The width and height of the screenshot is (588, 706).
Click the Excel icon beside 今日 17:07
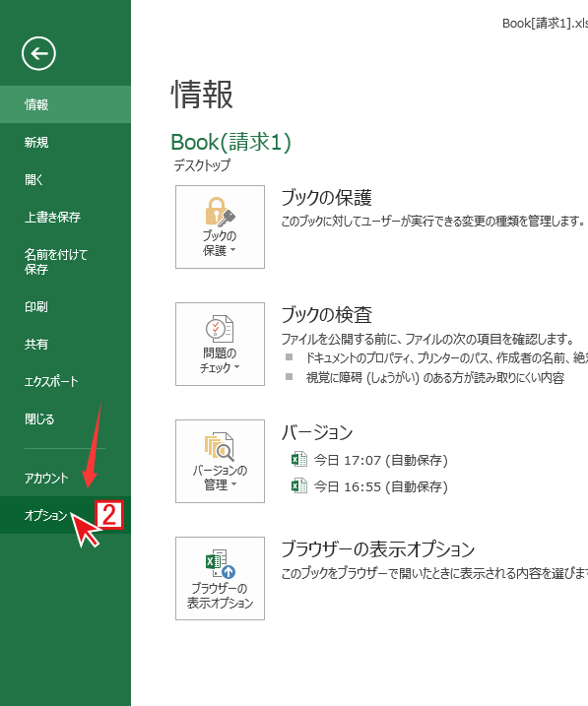coord(299,460)
